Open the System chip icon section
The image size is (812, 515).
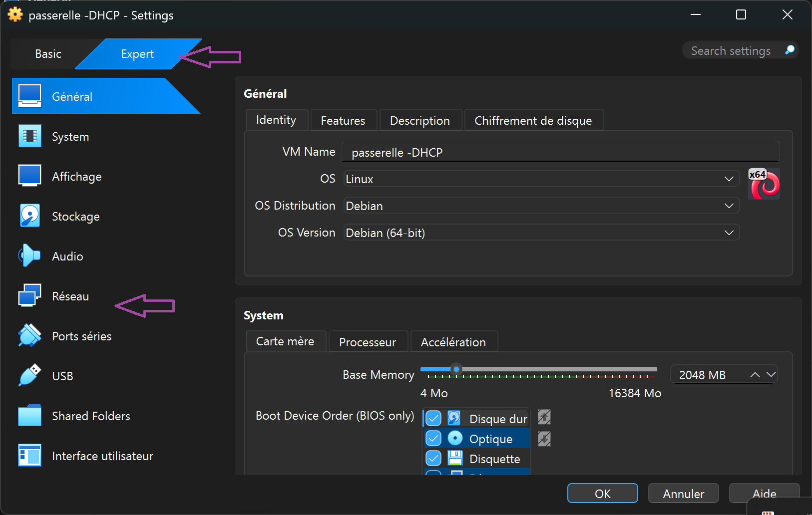point(29,136)
